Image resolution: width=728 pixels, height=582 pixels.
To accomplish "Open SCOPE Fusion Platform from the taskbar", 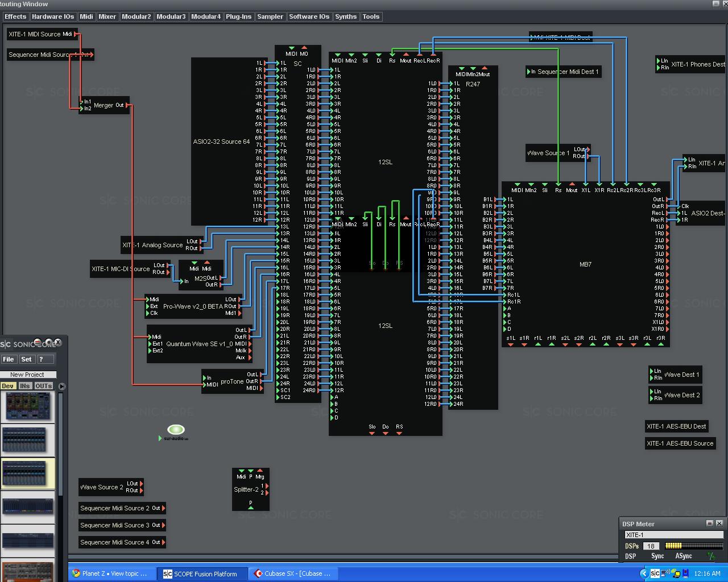I will click(202, 573).
